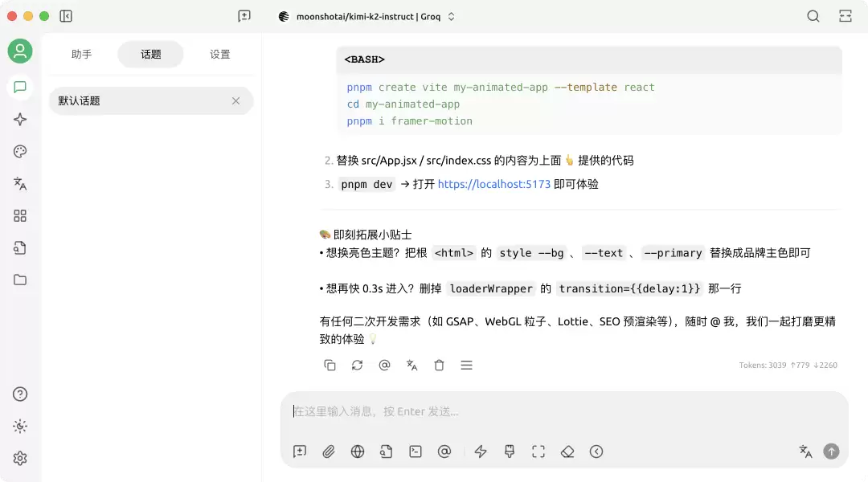This screenshot has width=868, height=482.
Task: Switch to the 助手 tab
Action: tap(81, 55)
